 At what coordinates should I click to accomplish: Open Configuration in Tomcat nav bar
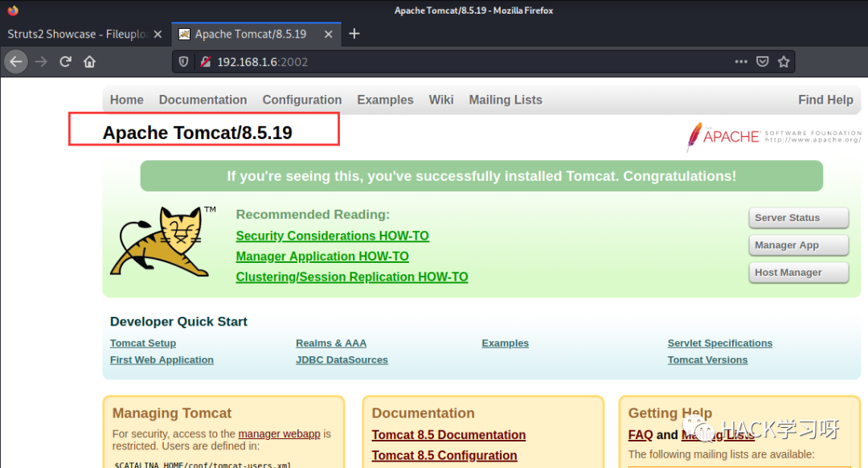(301, 100)
